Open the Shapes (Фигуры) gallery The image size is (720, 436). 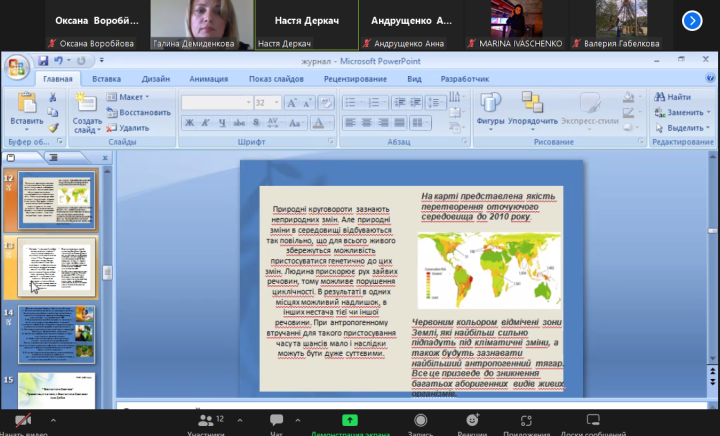pyautogui.click(x=490, y=103)
